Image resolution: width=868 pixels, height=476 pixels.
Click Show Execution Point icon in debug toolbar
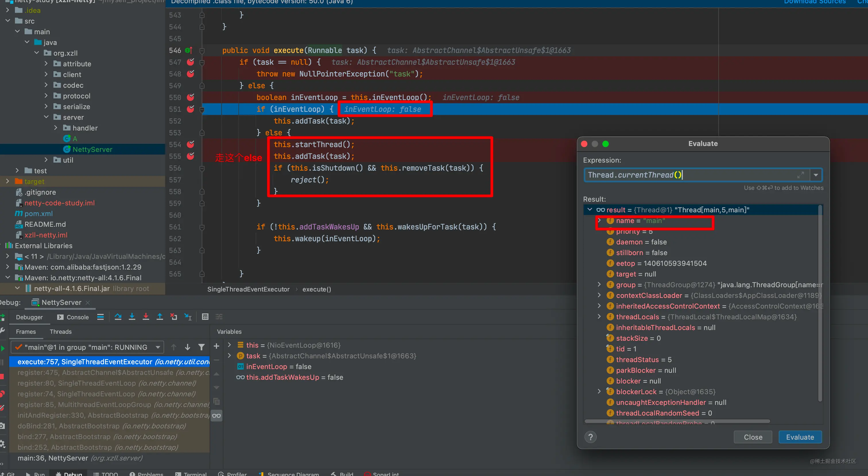click(x=100, y=317)
